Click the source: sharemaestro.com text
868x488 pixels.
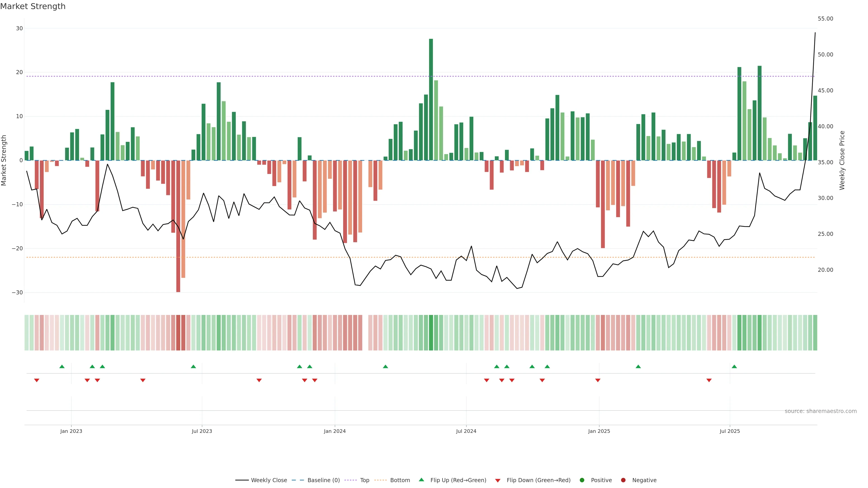click(821, 411)
